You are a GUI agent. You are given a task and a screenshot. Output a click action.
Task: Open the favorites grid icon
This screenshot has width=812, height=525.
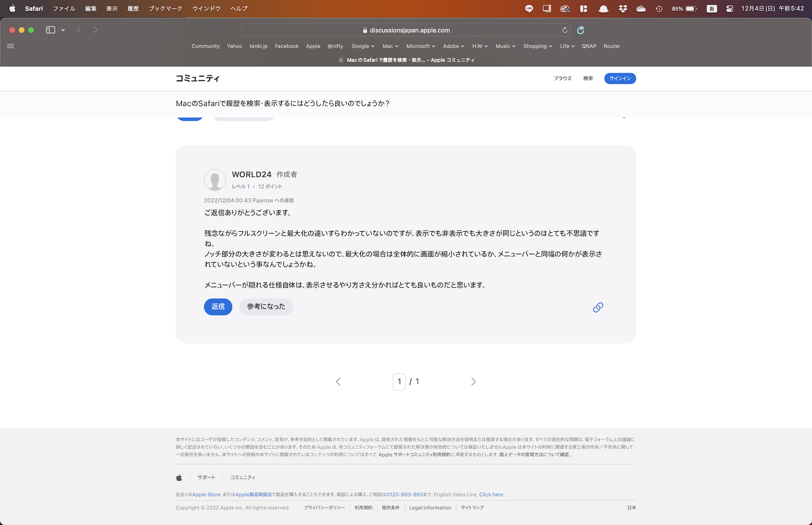[x=10, y=46]
